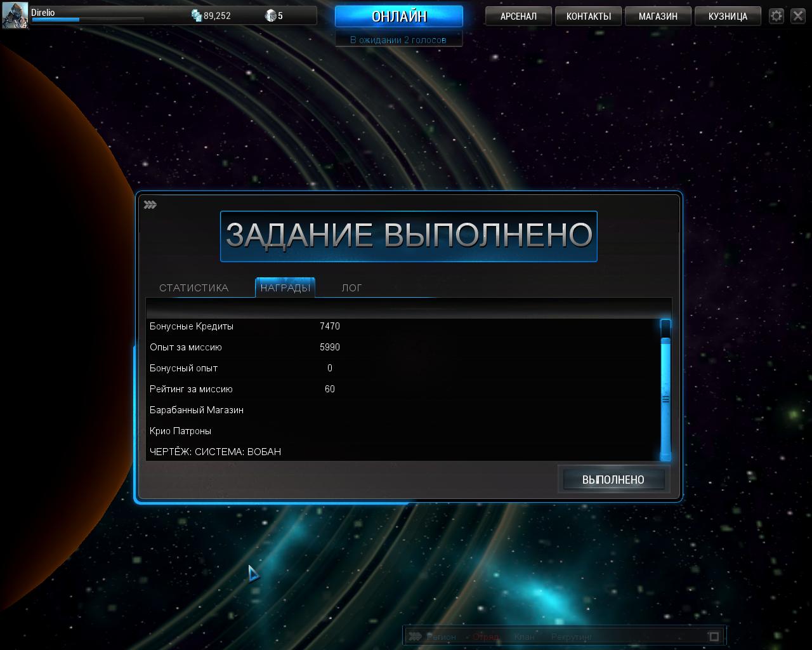Screen dimensions: 812x650
Task: Select the Рекрутинг chat tab
Action: click(x=572, y=637)
